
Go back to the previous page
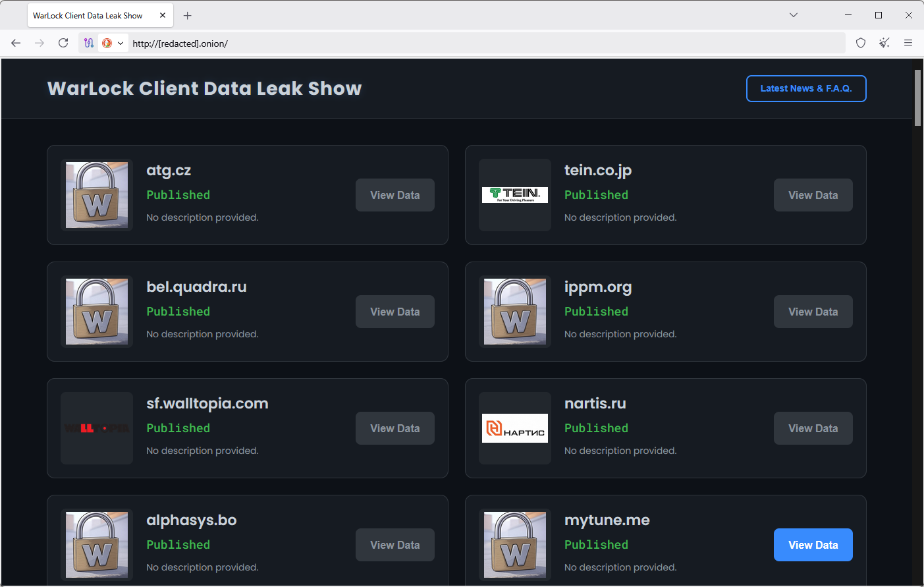point(16,43)
